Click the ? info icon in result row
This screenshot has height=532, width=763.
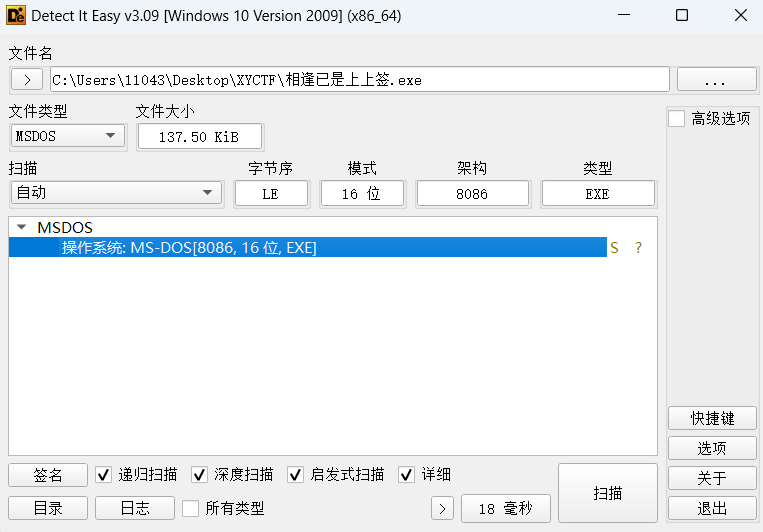pos(638,248)
